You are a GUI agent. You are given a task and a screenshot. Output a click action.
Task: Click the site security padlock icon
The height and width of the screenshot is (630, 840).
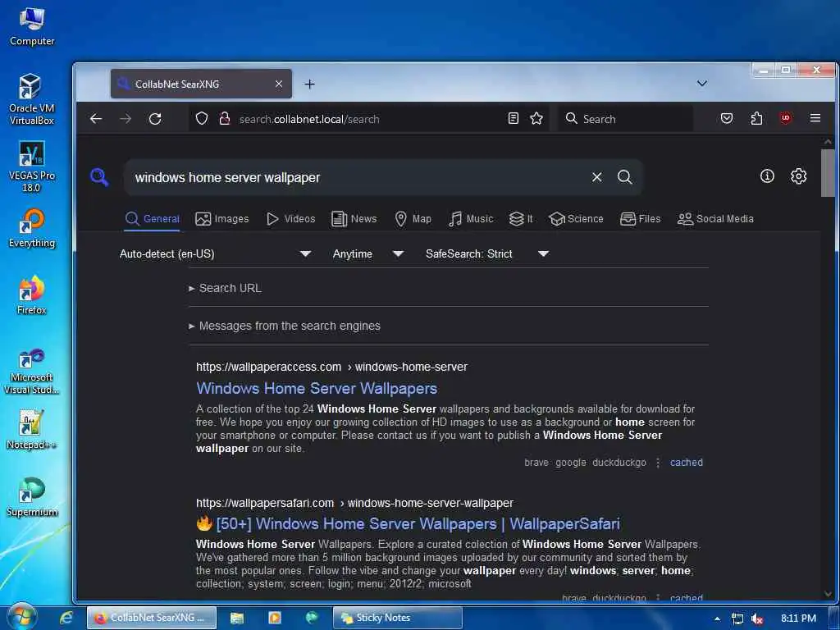coord(225,118)
